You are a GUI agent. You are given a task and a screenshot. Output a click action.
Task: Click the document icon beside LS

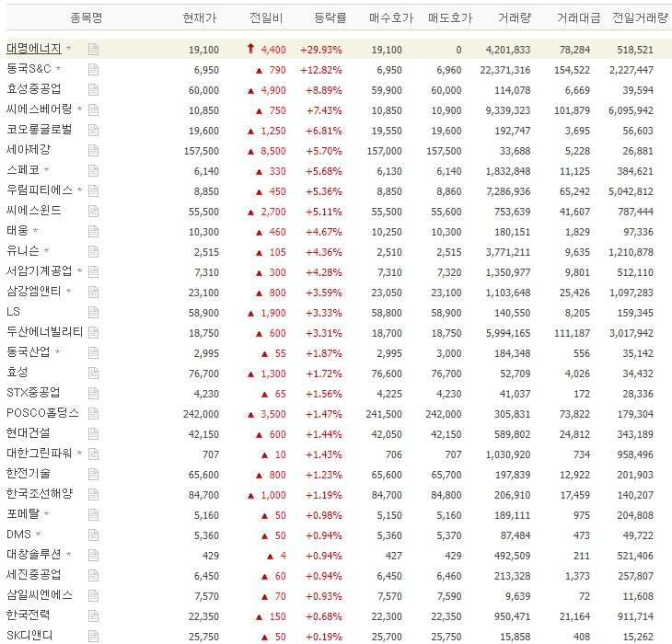pyautogui.click(x=93, y=313)
